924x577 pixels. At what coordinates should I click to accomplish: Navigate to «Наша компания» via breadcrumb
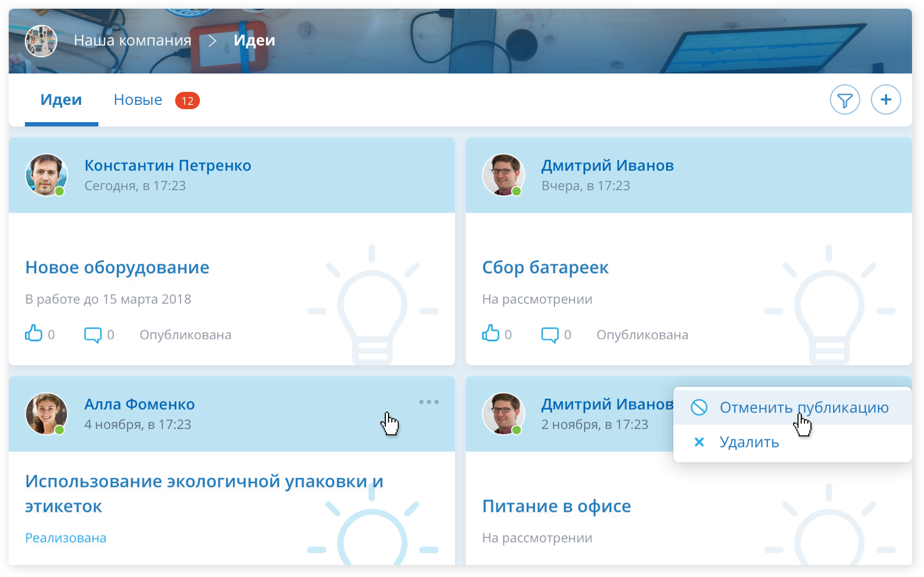[x=132, y=40]
